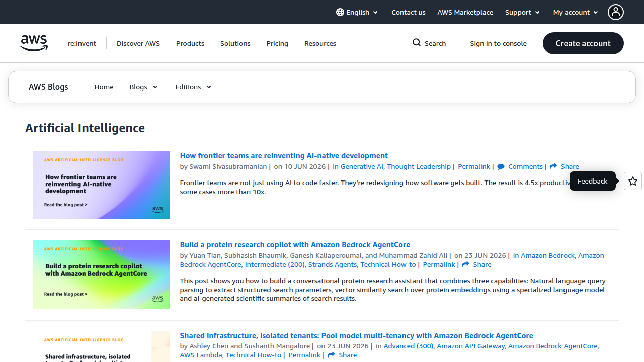The height and width of the screenshot is (362, 644).
Task: Expand the Support dropdown
Action: (522, 12)
